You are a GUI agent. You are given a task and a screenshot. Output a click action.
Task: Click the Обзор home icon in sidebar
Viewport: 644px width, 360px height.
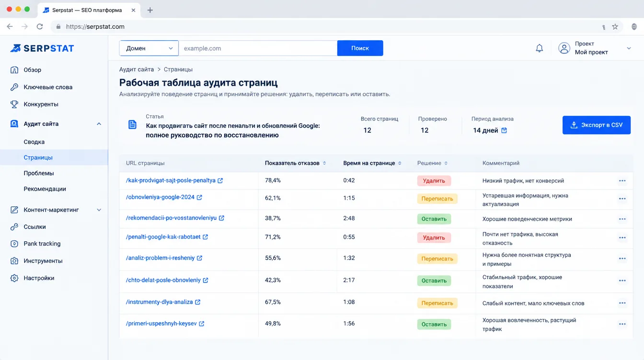coord(14,70)
